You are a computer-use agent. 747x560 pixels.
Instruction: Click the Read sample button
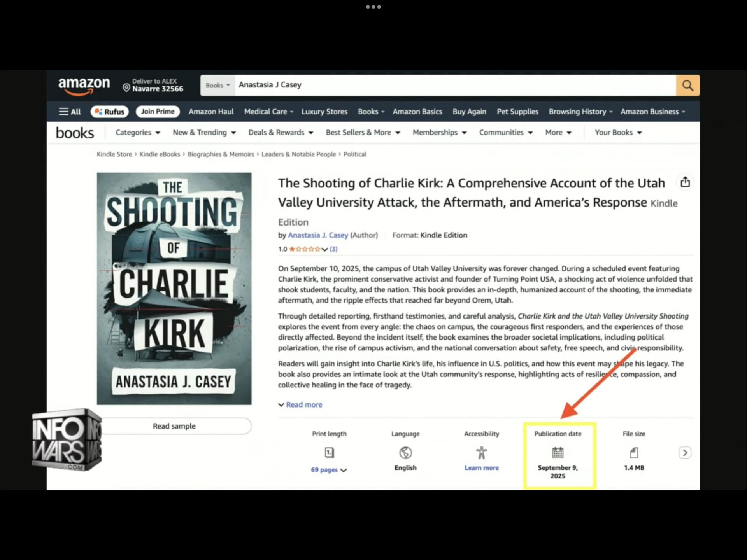pyautogui.click(x=174, y=426)
